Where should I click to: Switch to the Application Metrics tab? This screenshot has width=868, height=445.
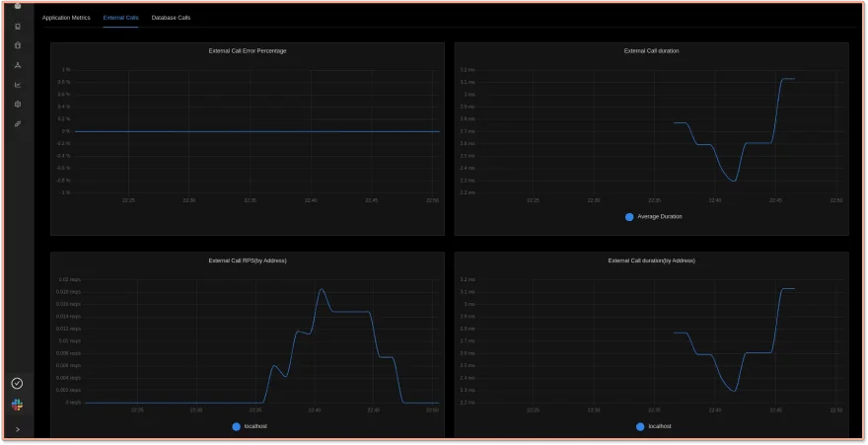[x=66, y=18]
